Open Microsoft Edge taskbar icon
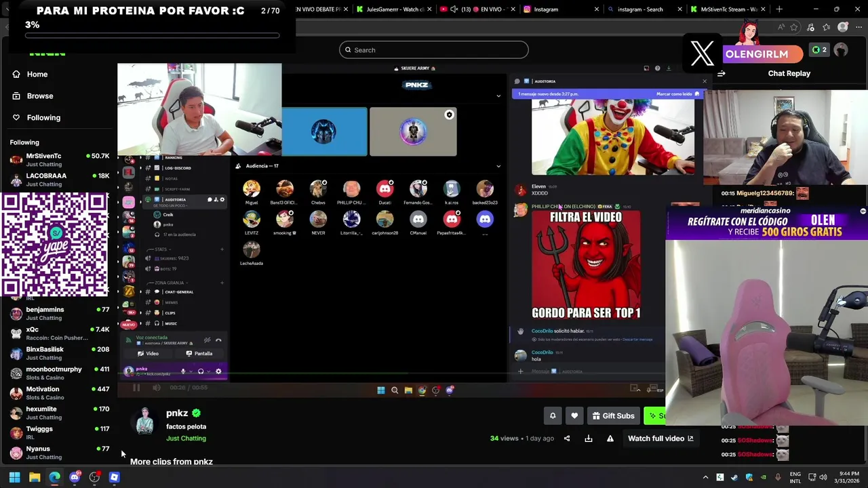 pyautogui.click(x=54, y=477)
